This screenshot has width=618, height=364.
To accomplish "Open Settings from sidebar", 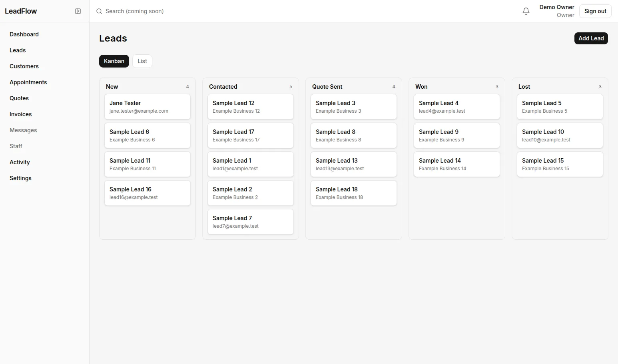I will [20, 178].
